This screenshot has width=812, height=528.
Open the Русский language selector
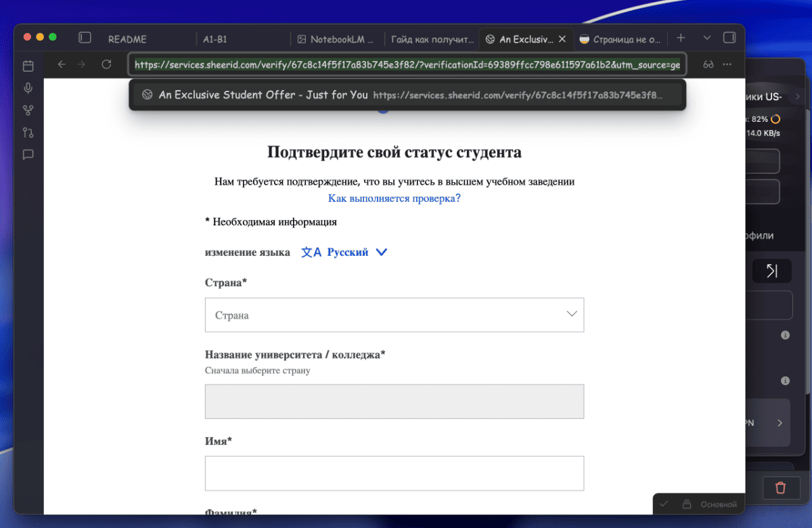pos(346,252)
